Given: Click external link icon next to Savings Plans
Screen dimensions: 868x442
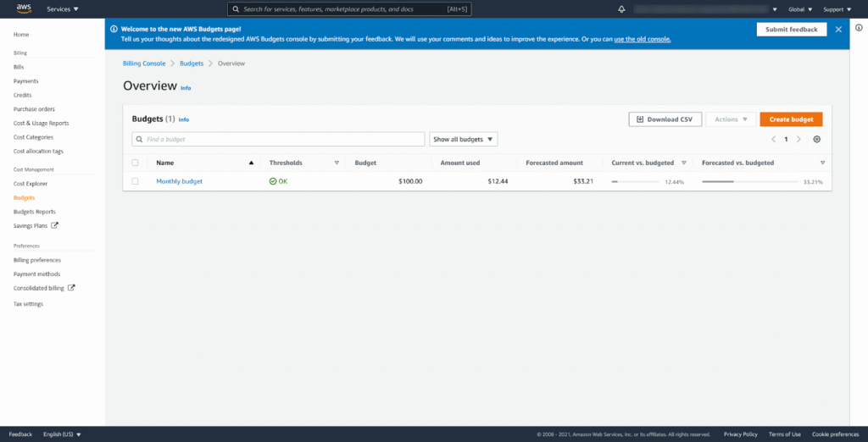Looking at the screenshot, I should click(54, 225).
